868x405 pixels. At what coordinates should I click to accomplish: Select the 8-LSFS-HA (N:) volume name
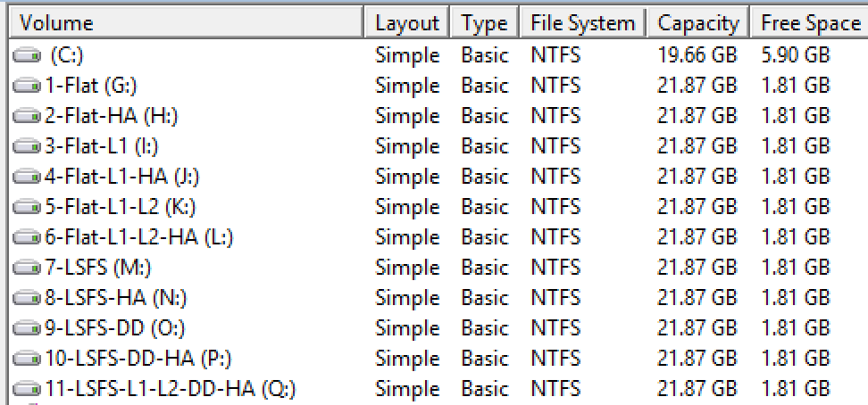(115, 298)
